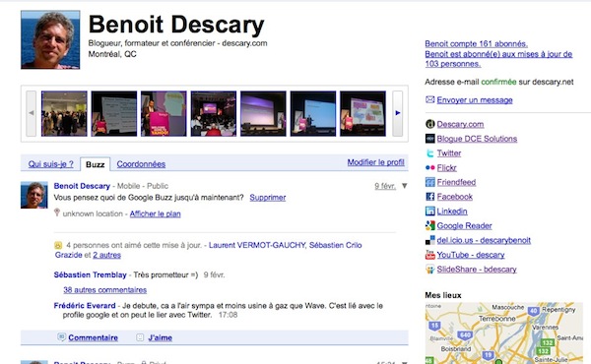Open the abonné(e) aux mises à jour link
591x364 pixels.
pos(498,59)
